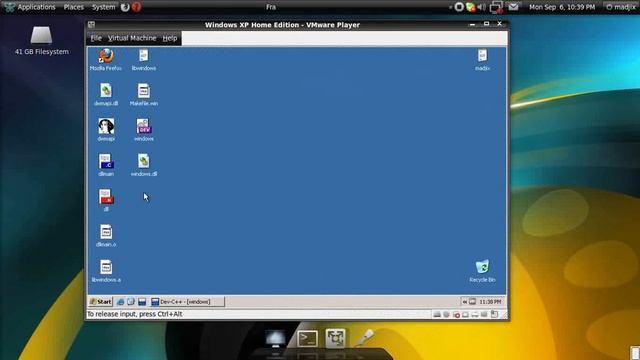Click last VMware status bar icon beside resize grip
The width and height of the screenshot is (640, 360).
click(494, 314)
